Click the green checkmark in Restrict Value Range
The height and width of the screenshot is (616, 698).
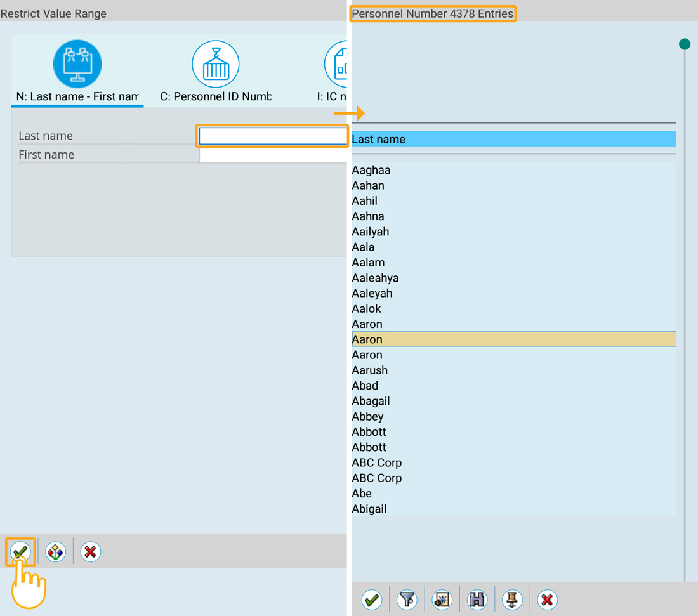[x=20, y=552]
